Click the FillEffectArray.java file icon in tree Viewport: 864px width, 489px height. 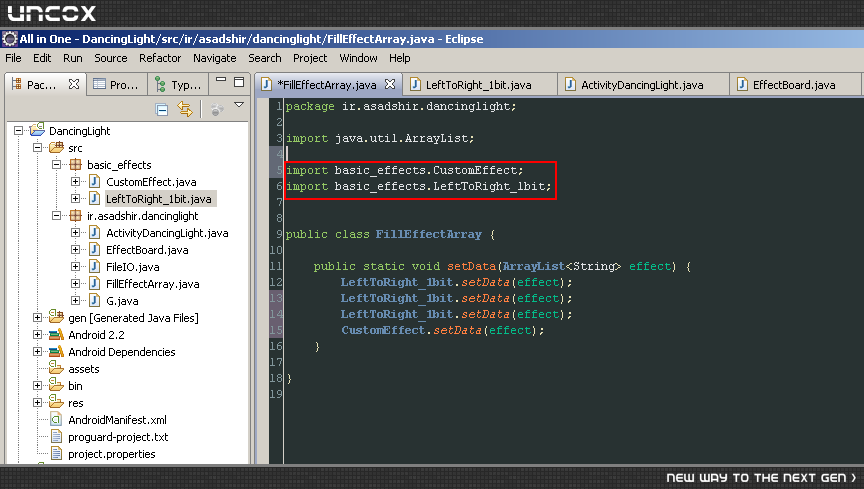[95, 284]
